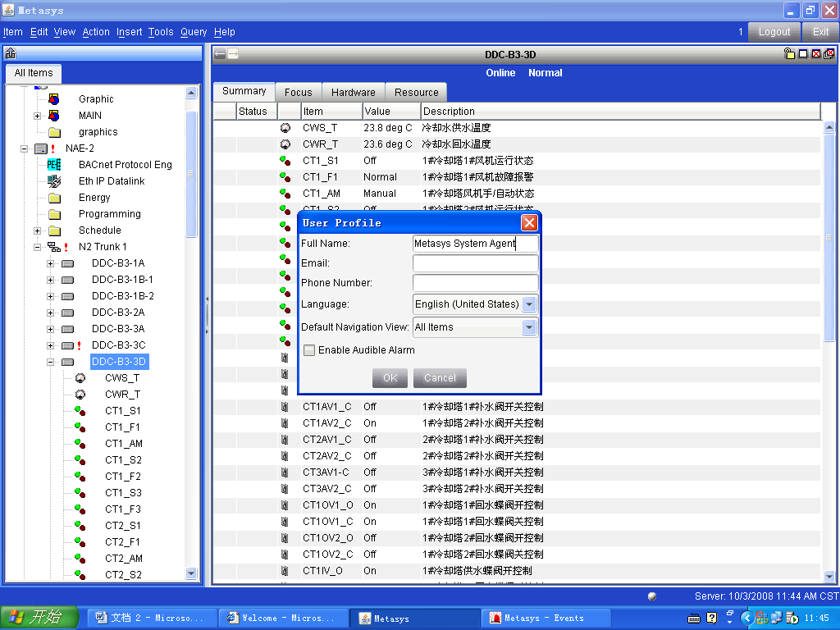Click the gauge icon beside CWS_T row
840x630 pixels.
[285, 128]
